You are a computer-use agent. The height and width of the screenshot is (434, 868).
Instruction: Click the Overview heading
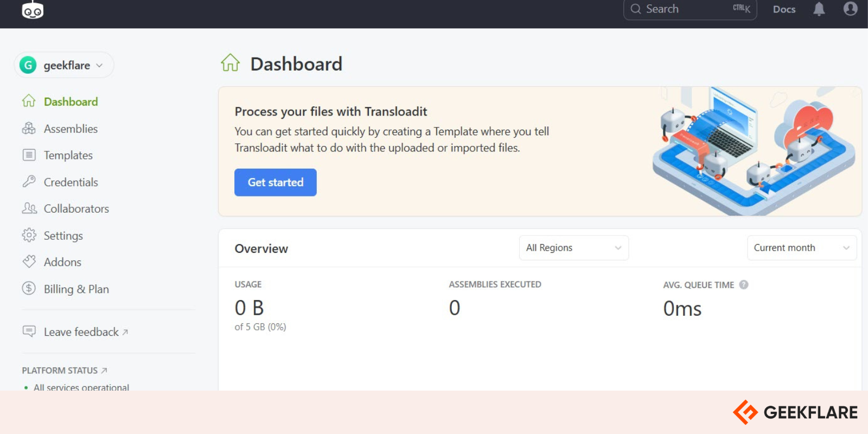coord(261,248)
